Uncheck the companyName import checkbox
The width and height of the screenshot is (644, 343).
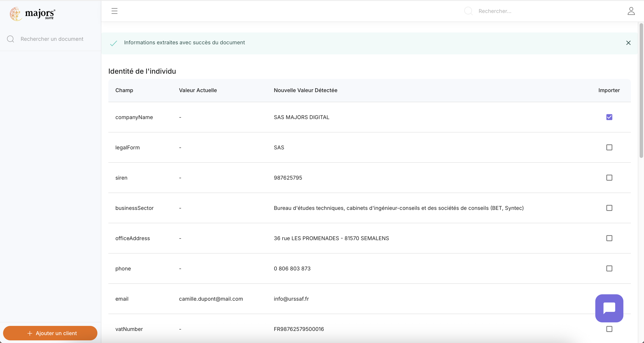pyautogui.click(x=609, y=117)
